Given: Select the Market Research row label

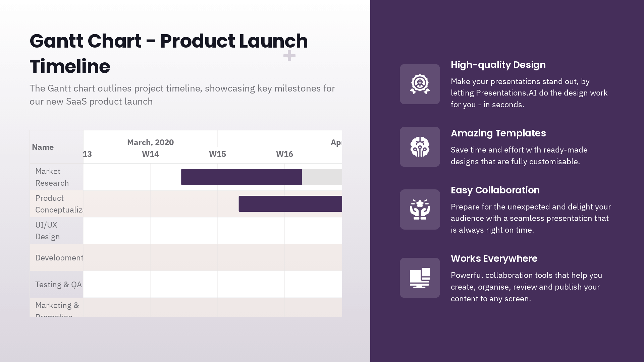Looking at the screenshot, I should (52, 177).
